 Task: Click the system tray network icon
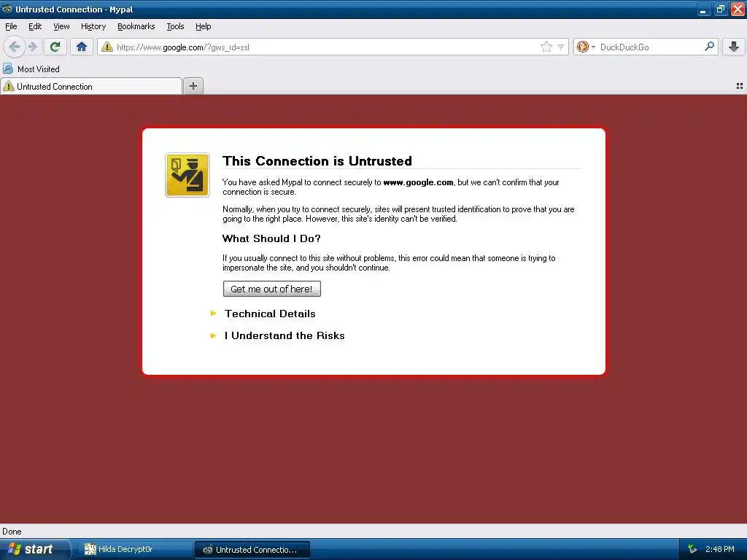point(692,549)
